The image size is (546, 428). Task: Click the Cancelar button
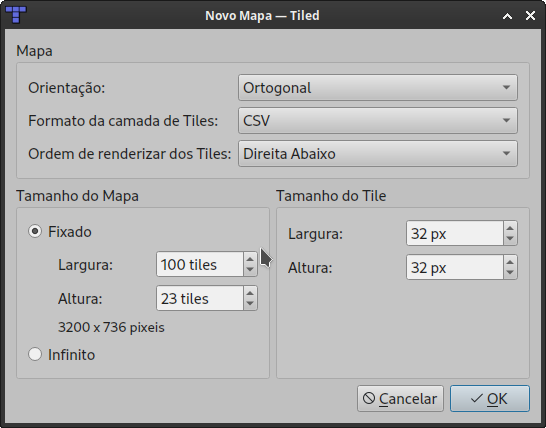click(400, 398)
